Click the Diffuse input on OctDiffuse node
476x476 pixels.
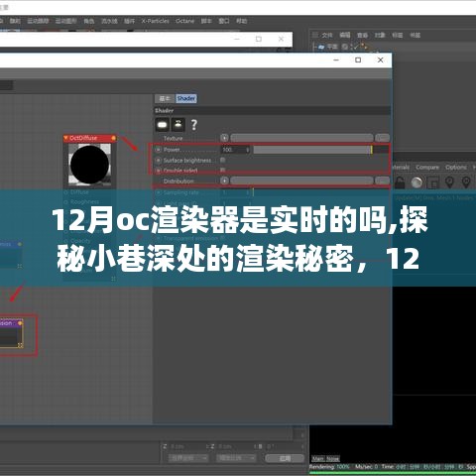76,192
